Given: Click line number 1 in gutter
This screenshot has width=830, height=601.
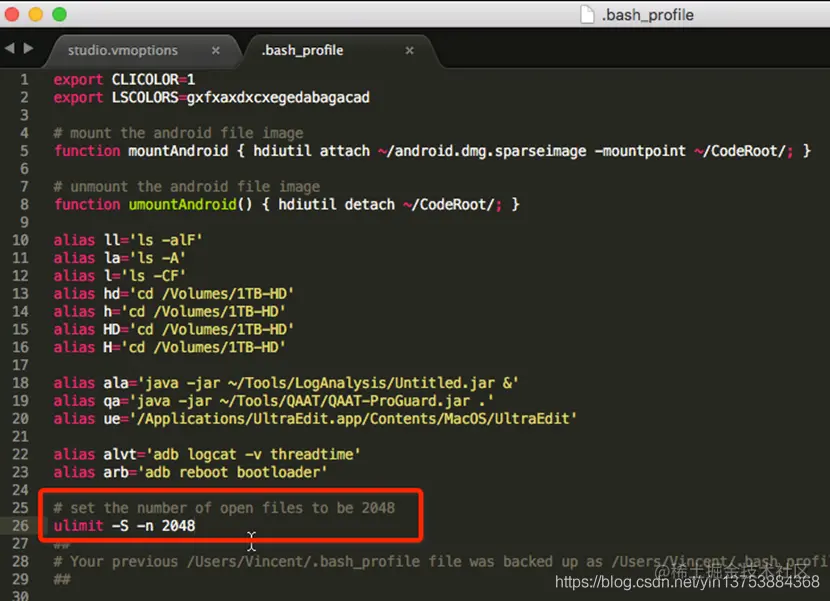Looking at the screenshot, I should pos(24,79).
